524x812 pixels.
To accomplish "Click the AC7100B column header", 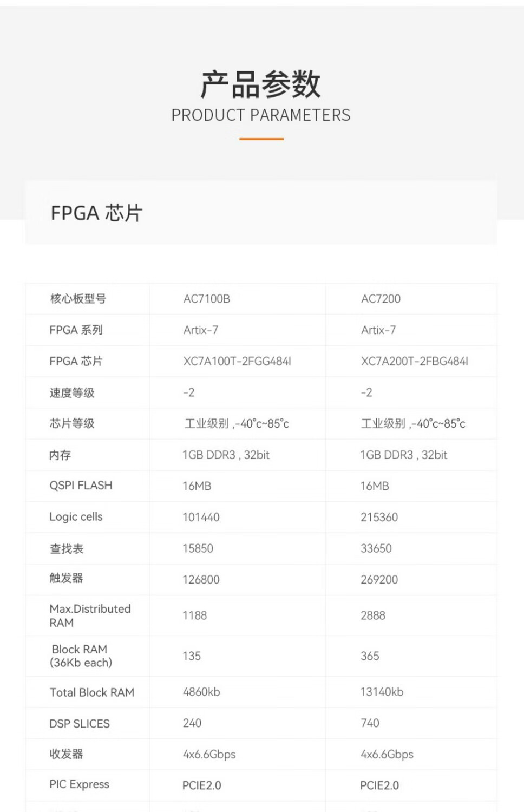I will click(x=207, y=299).
